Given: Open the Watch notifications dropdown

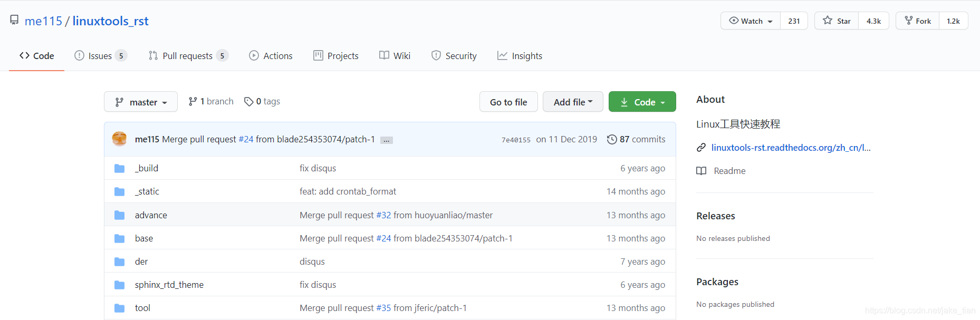Looking at the screenshot, I should point(751,21).
